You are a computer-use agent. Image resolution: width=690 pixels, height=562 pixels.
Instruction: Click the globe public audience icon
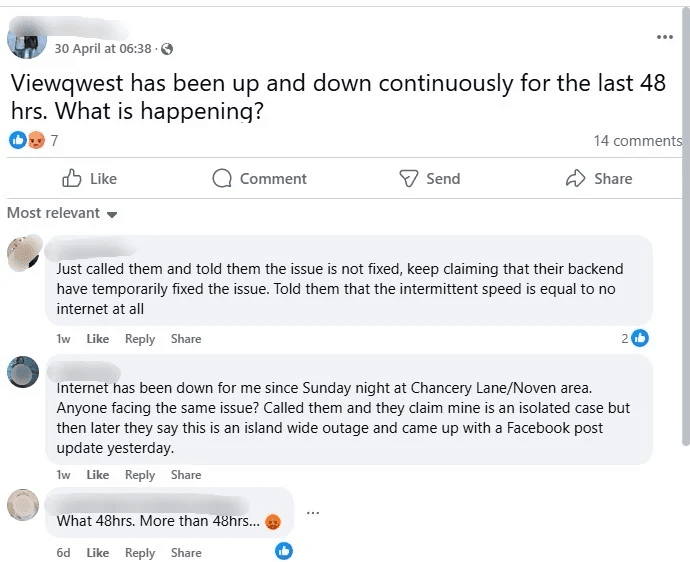166,49
